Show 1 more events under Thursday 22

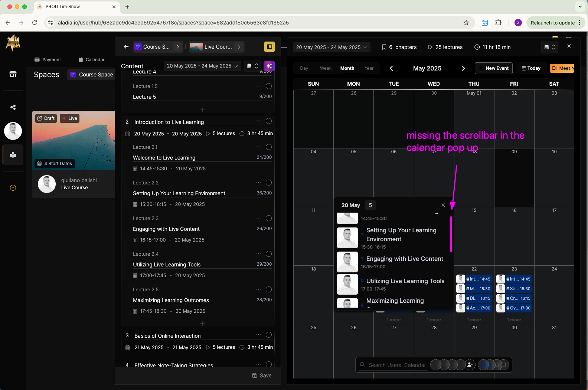pyautogui.click(x=474, y=320)
